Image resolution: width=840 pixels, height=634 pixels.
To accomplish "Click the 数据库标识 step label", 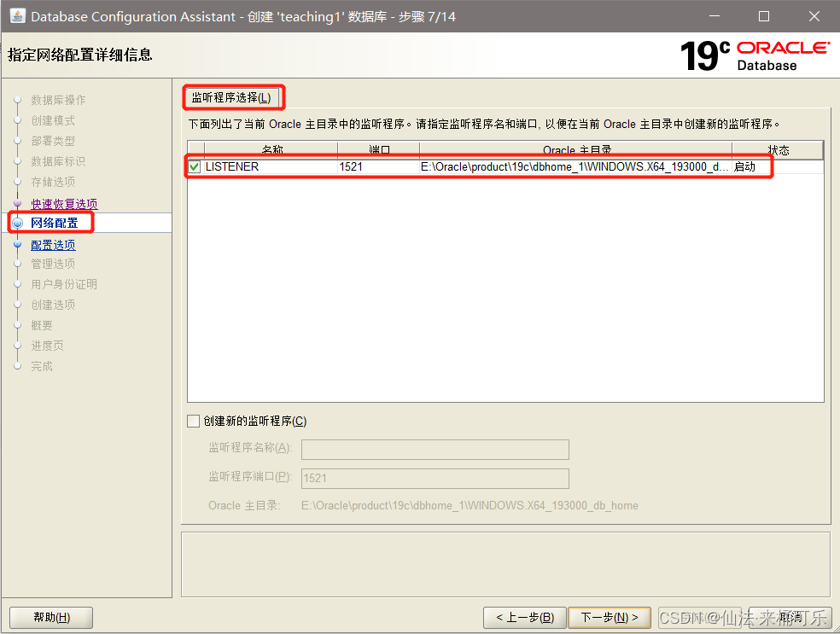I will [58, 161].
